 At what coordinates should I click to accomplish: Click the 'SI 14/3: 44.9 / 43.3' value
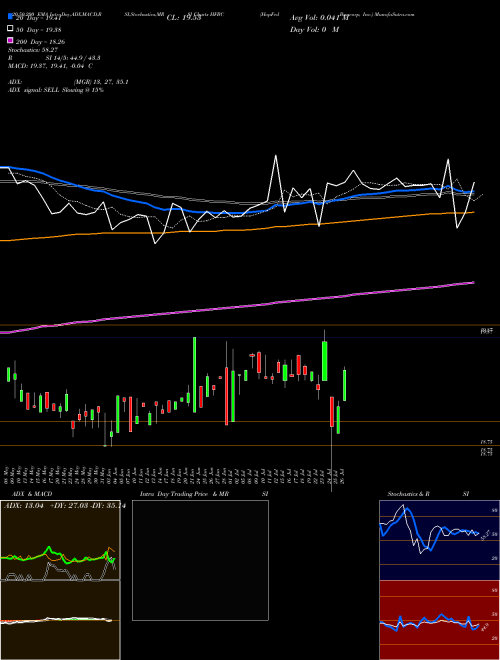pos(73,58)
